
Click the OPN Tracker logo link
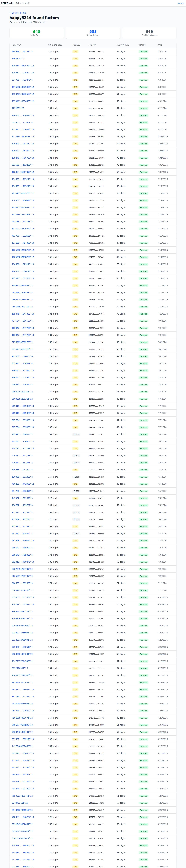(8, 3)
